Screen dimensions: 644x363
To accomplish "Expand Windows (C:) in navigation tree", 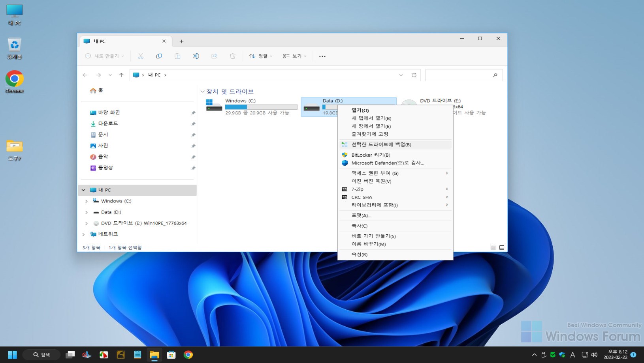I will point(87,201).
